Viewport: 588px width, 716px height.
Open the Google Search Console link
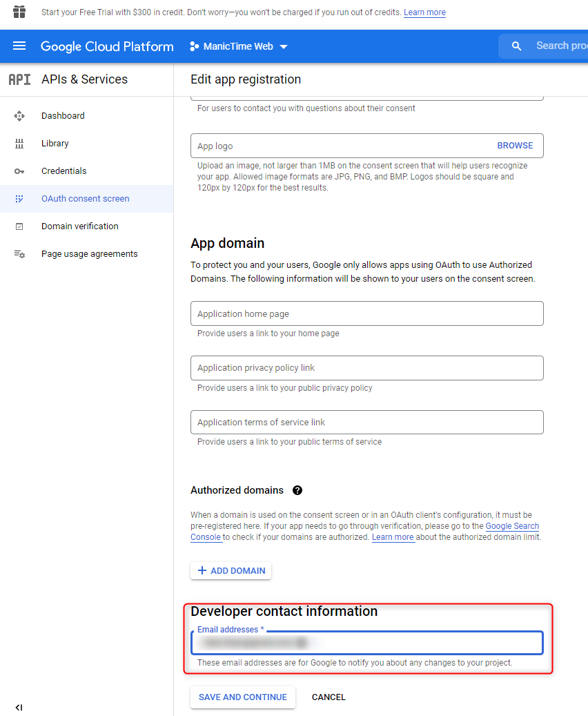click(512, 526)
